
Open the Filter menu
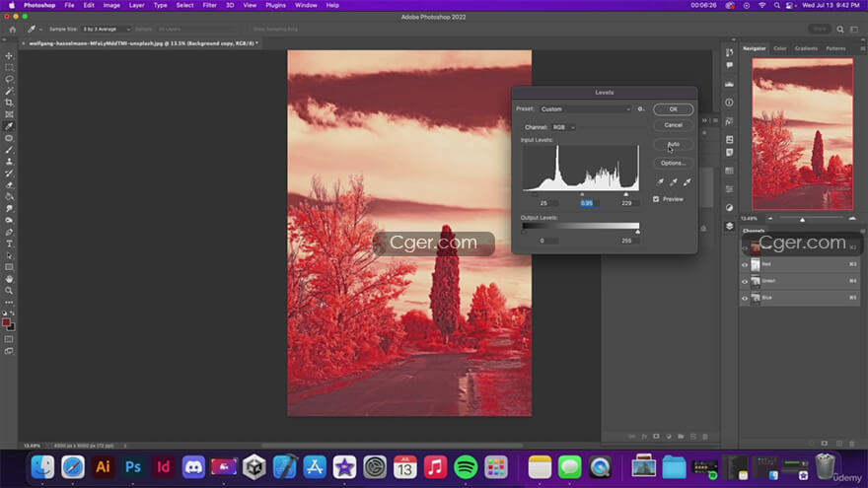tap(209, 5)
